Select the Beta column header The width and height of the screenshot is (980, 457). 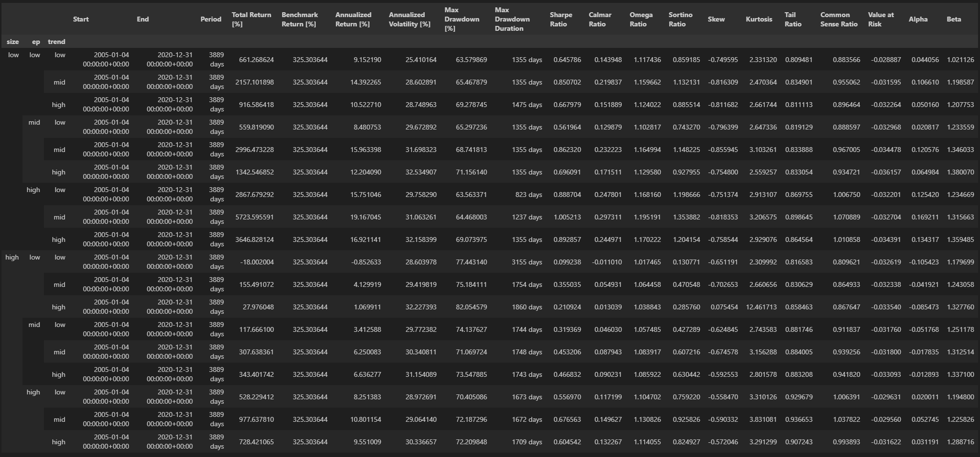tap(954, 19)
